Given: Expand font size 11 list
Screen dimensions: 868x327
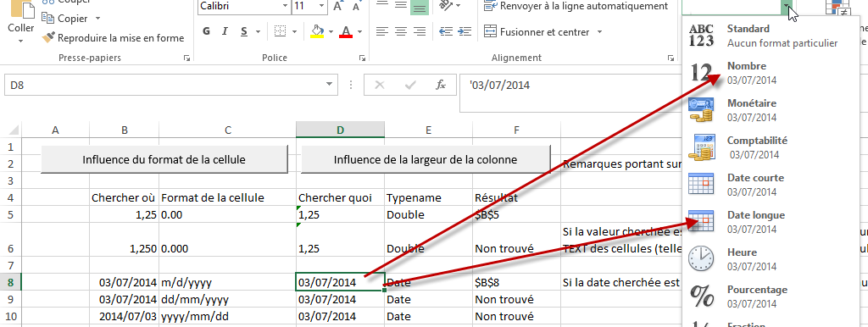Looking at the screenshot, I should 321,6.
